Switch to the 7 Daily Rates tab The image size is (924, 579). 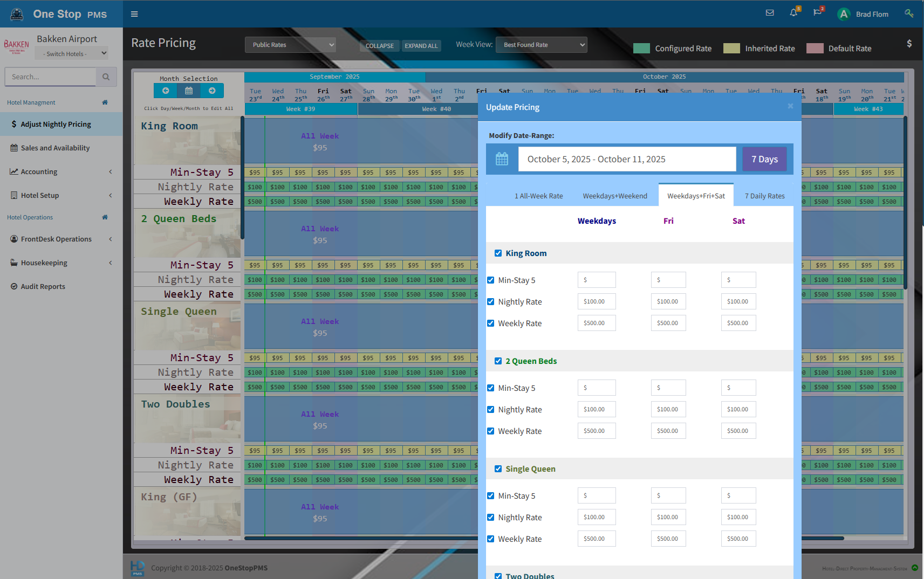coord(764,196)
